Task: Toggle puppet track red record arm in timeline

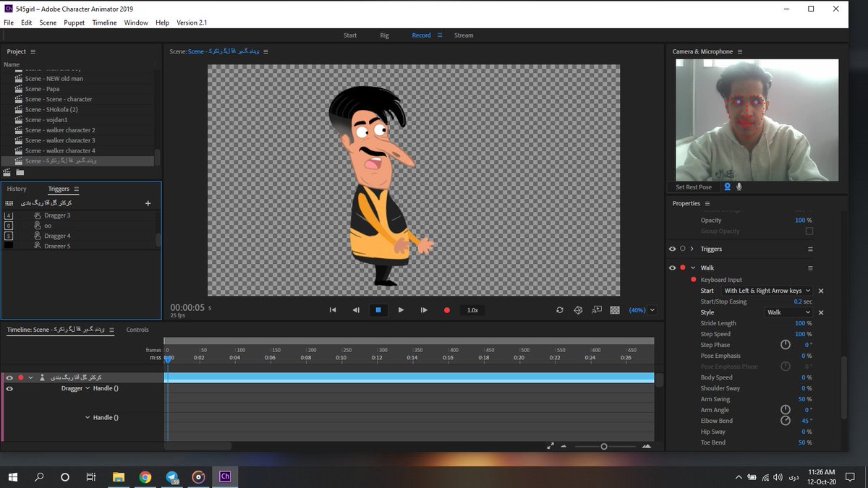Action: [x=21, y=377]
